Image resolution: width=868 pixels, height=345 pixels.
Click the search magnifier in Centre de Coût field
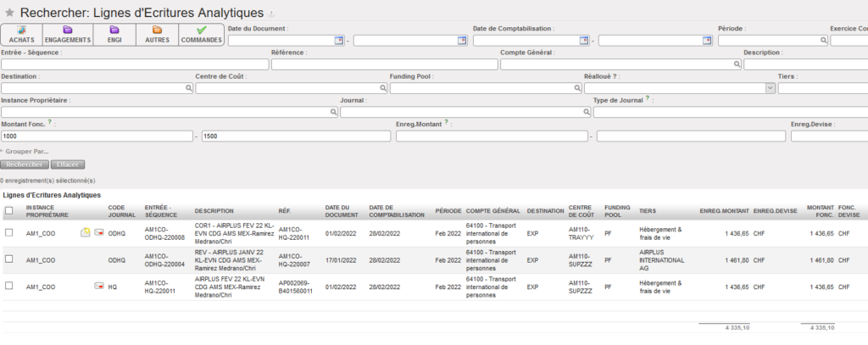pyautogui.click(x=382, y=88)
